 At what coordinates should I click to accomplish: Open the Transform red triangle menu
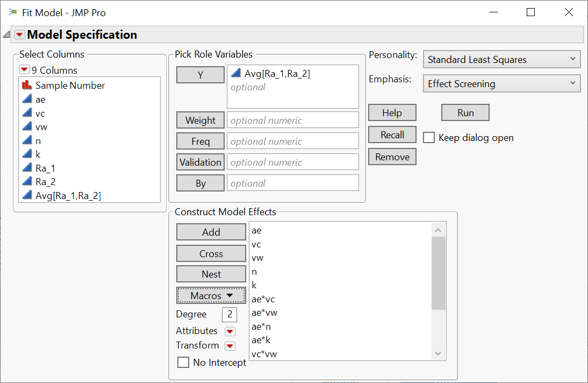point(230,346)
